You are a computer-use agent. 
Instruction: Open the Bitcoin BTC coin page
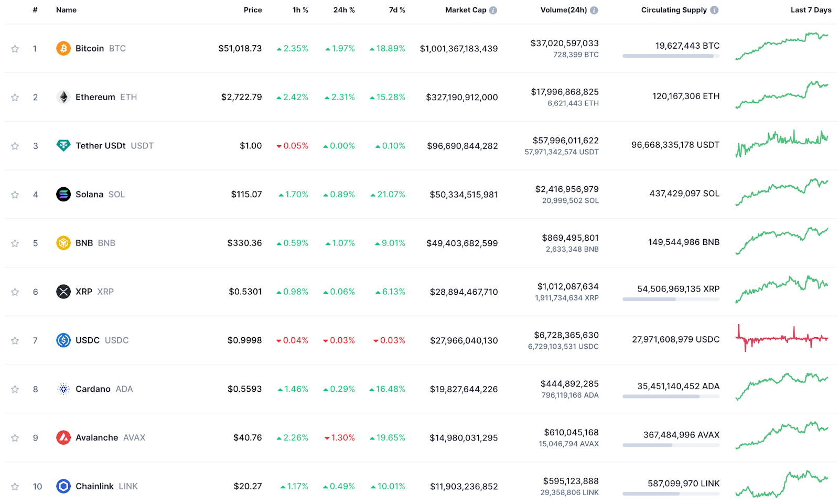coord(101,48)
